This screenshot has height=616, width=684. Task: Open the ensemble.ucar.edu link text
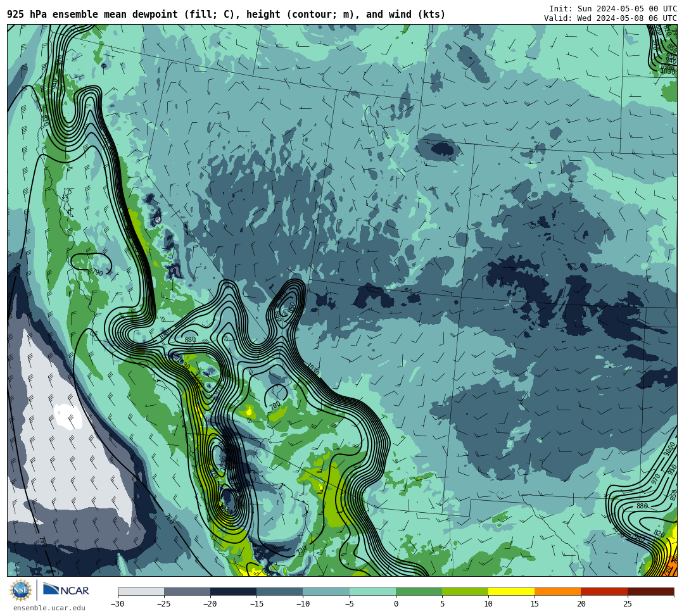pyautogui.click(x=49, y=608)
